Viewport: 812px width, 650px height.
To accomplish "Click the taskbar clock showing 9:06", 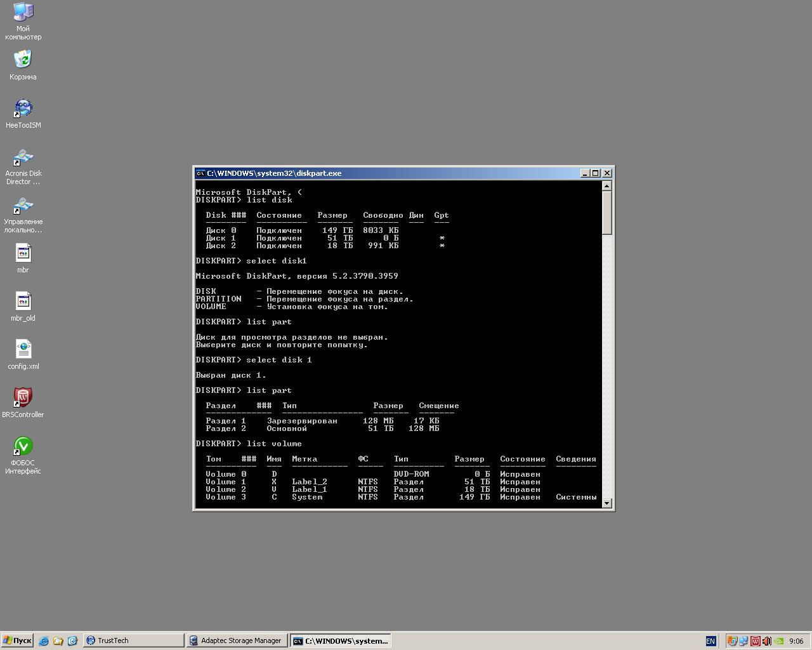I will click(796, 641).
